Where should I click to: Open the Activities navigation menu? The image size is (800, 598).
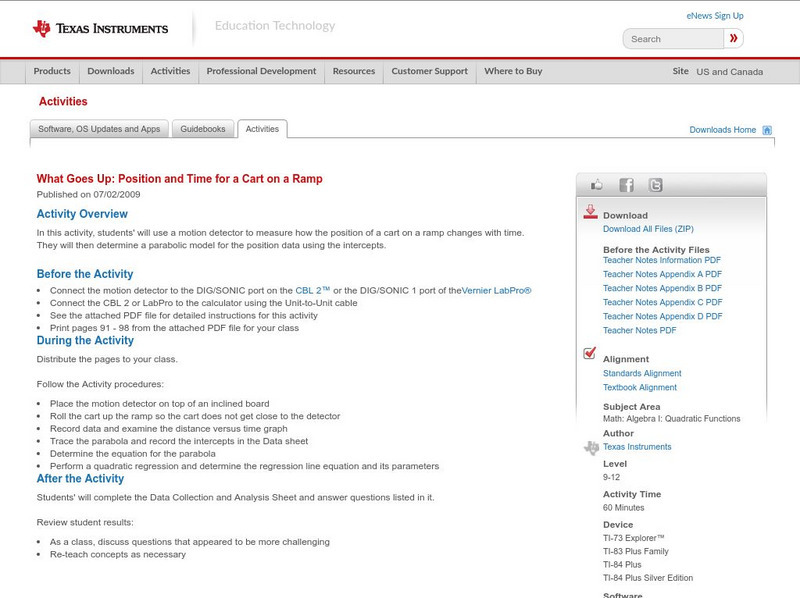(170, 71)
